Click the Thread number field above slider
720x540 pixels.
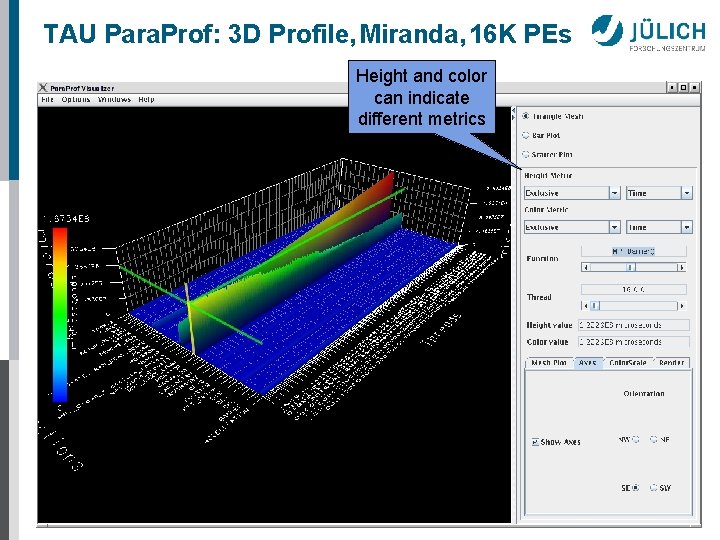pos(634,289)
